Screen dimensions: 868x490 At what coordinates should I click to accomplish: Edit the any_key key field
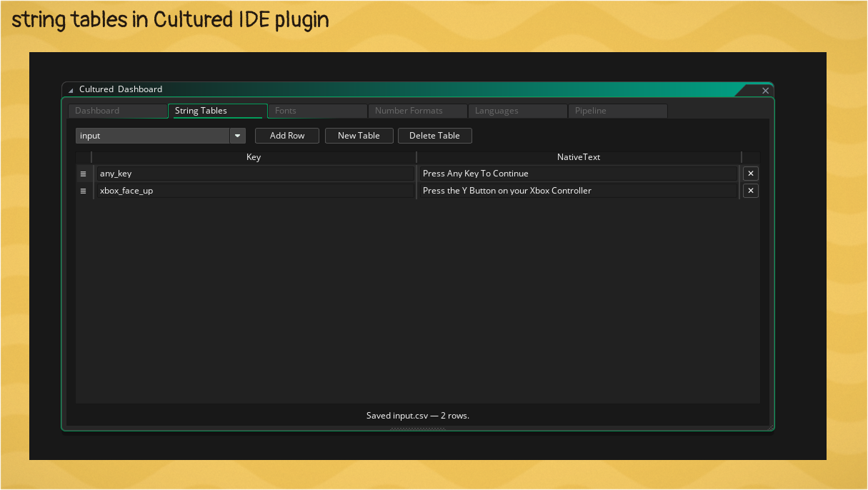tap(255, 174)
